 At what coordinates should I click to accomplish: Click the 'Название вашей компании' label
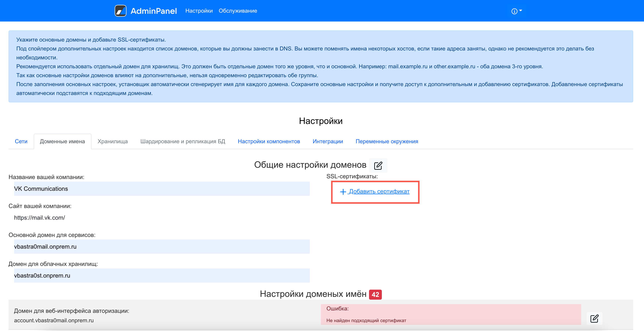click(x=46, y=177)
